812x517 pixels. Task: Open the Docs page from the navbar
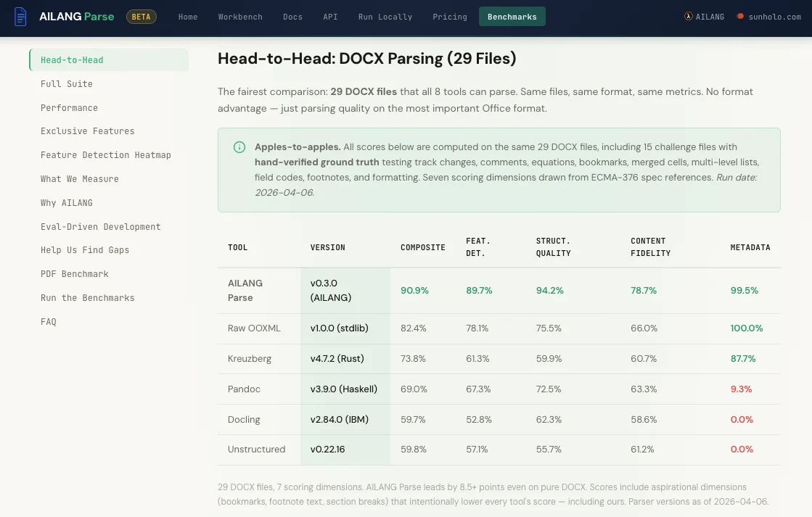pos(292,17)
